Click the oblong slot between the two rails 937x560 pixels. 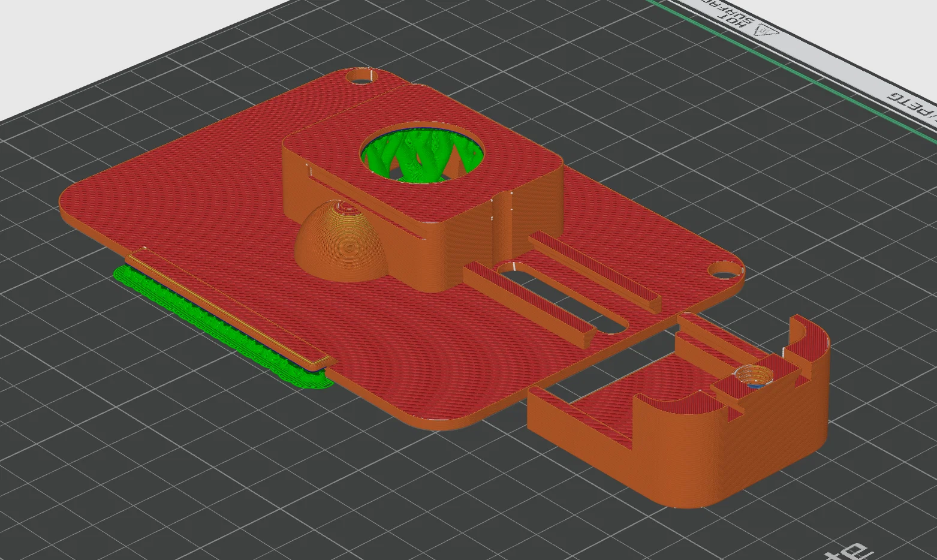(564, 299)
